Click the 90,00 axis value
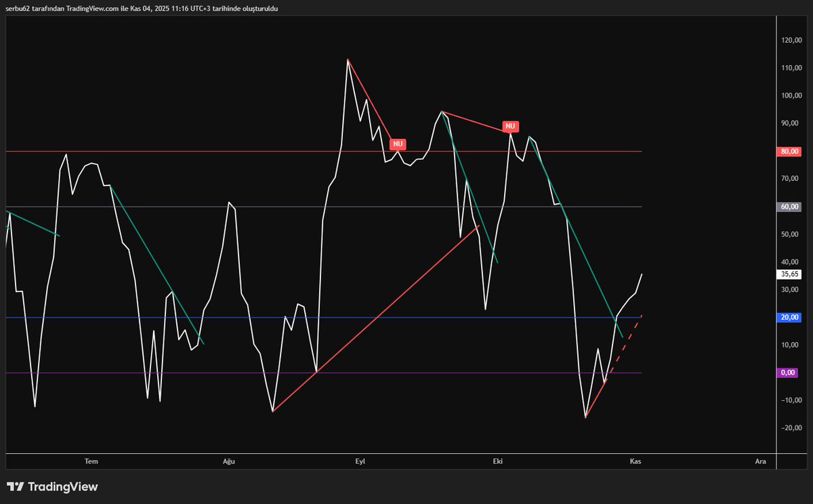This screenshot has height=504, width=813. coord(791,123)
